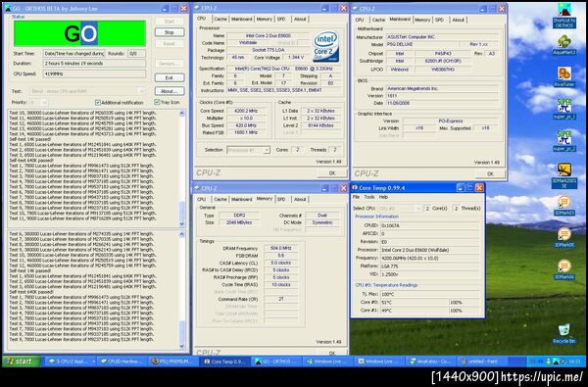The image size is (588, 387).
Task: Switch to the untitled - Paint taskbar button
Action: [x=482, y=362]
